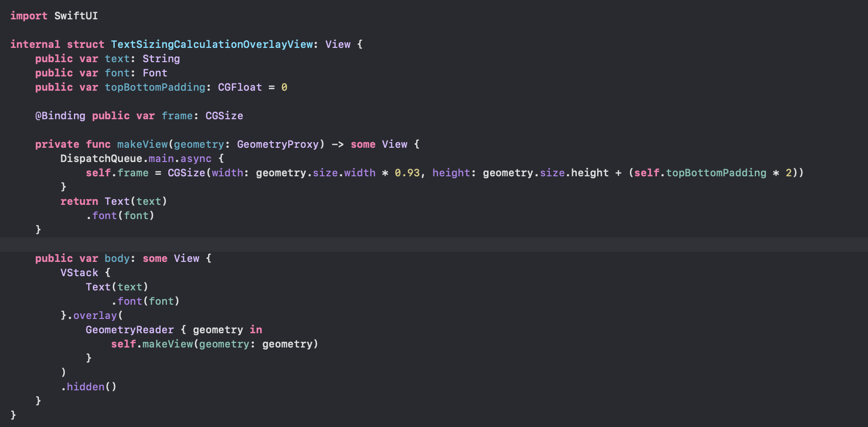Image resolution: width=868 pixels, height=427 pixels.
Task: Click 'makeView' in the func declaration
Action: (142, 144)
